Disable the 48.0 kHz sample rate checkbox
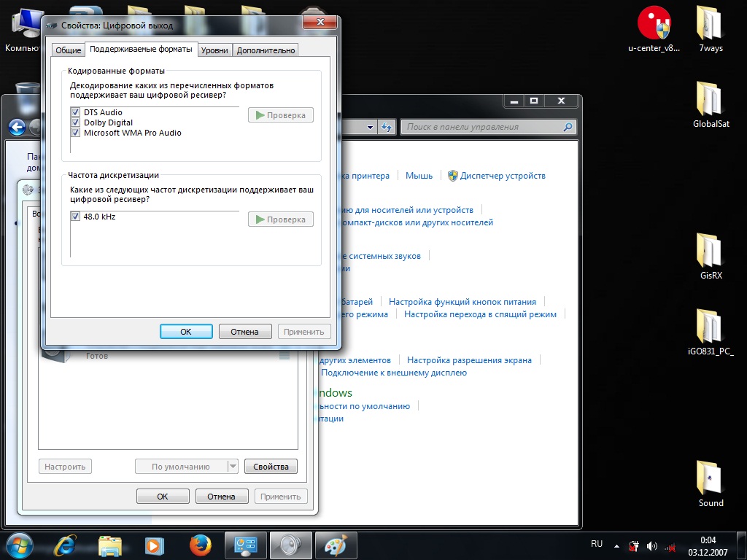The image size is (747, 560). pos(75,217)
